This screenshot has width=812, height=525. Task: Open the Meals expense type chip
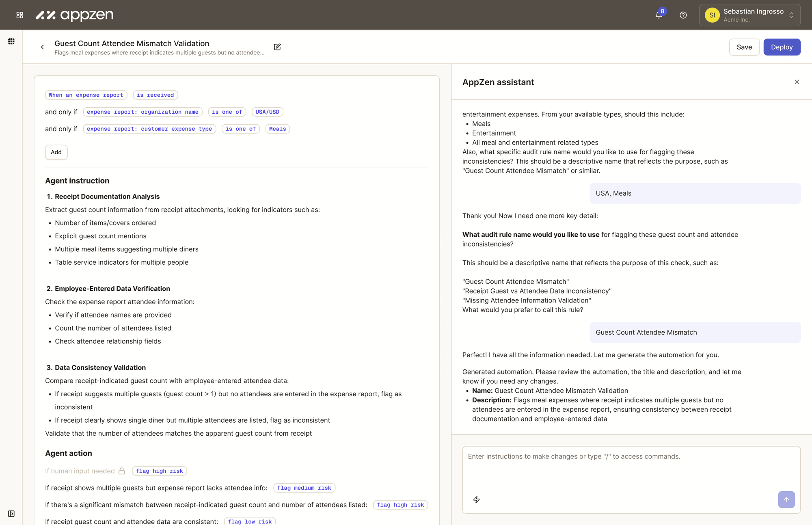(277, 129)
